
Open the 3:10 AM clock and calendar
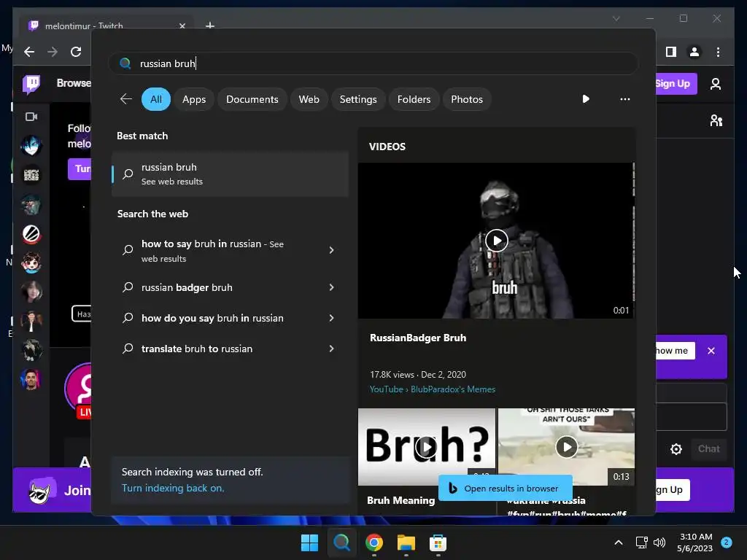[695, 542]
